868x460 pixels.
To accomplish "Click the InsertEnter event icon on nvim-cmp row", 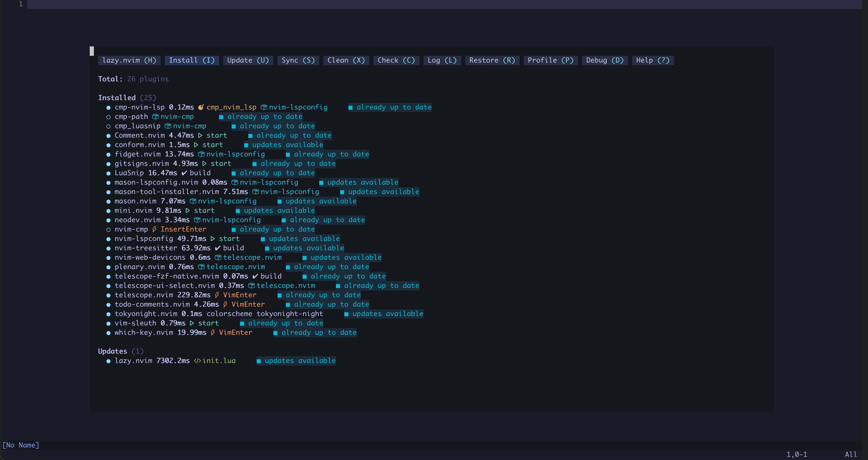I will coord(154,229).
